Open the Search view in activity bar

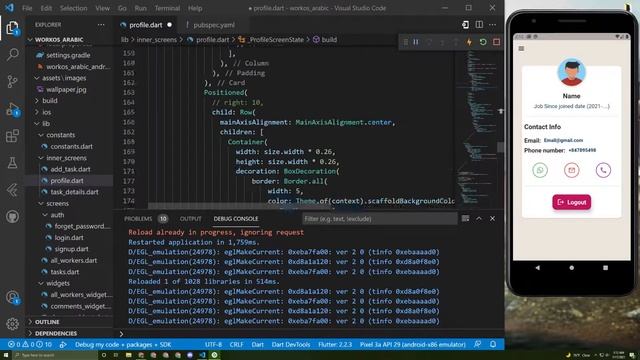click(x=12, y=54)
